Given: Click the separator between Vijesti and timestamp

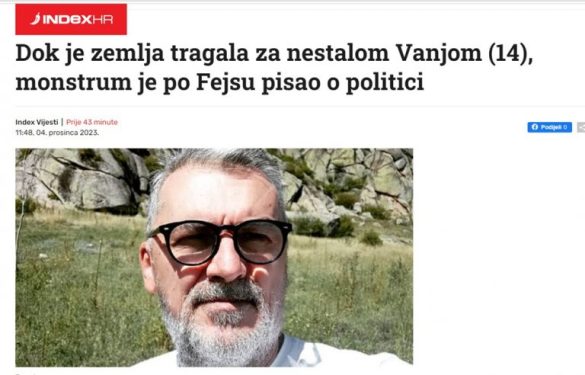Looking at the screenshot, I should 62,122.
